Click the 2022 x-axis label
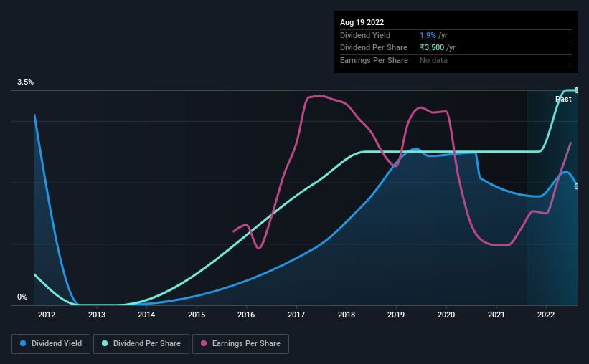Image resolution: width=589 pixels, height=364 pixels. (x=546, y=315)
